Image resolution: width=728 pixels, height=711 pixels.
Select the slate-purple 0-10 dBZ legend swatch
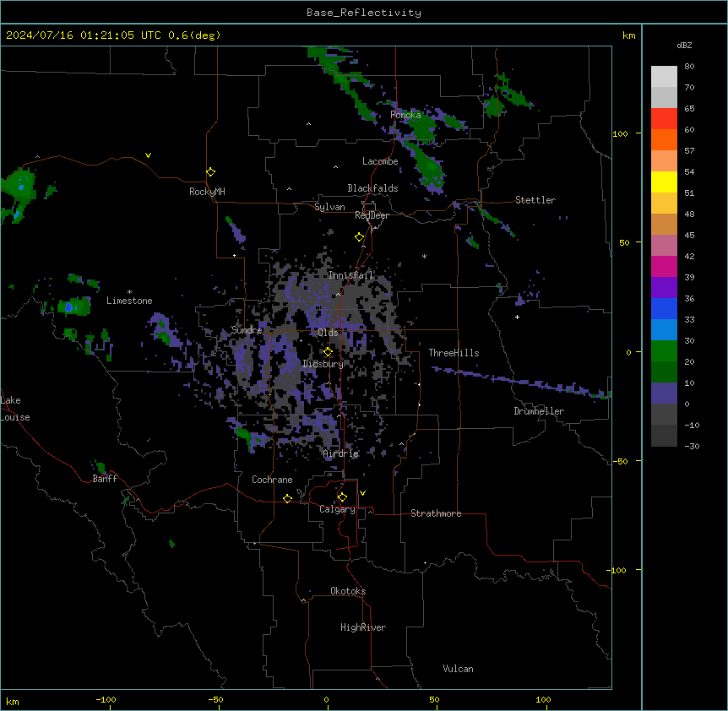(664, 393)
